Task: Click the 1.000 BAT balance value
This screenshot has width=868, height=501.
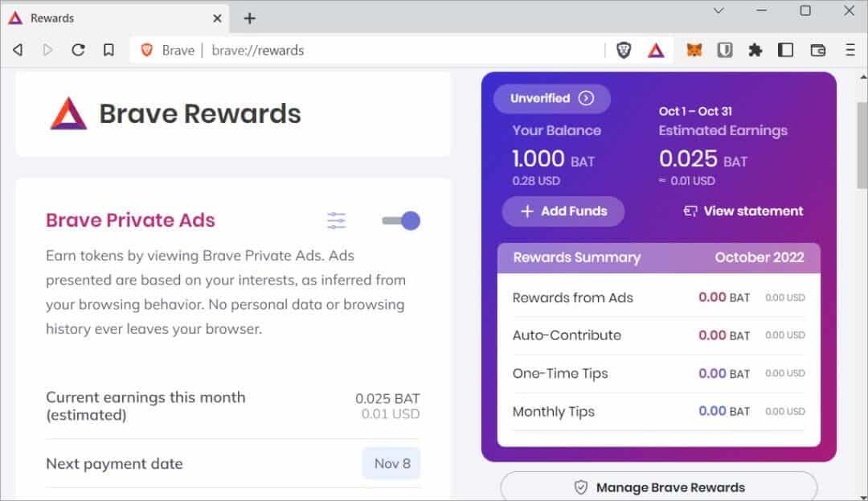Action: pyautogui.click(x=553, y=159)
